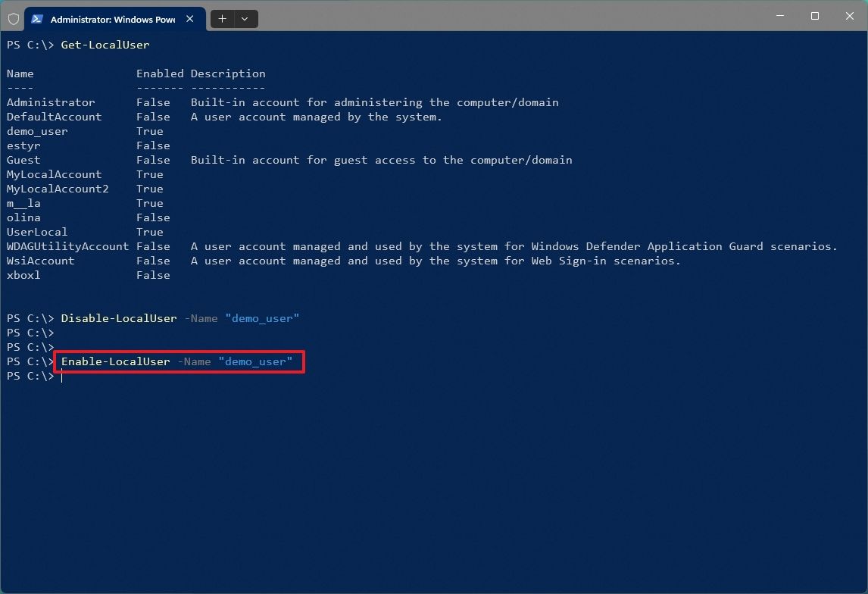The height and width of the screenshot is (594, 868).
Task: Select the demo_user entry in the output list
Action: pyautogui.click(x=37, y=131)
